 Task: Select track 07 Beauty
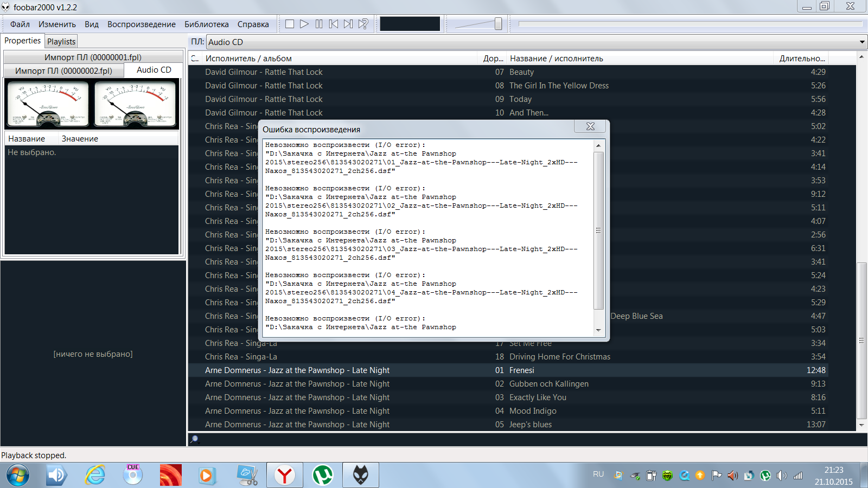pyautogui.click(x=507, y=72)
